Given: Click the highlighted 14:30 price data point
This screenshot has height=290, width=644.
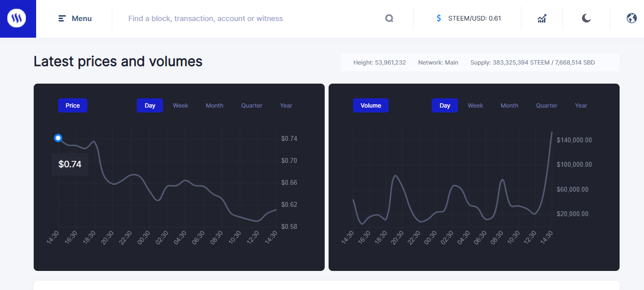Looking at the screenshot, I should pyautogui.click(x=58, y=138).
